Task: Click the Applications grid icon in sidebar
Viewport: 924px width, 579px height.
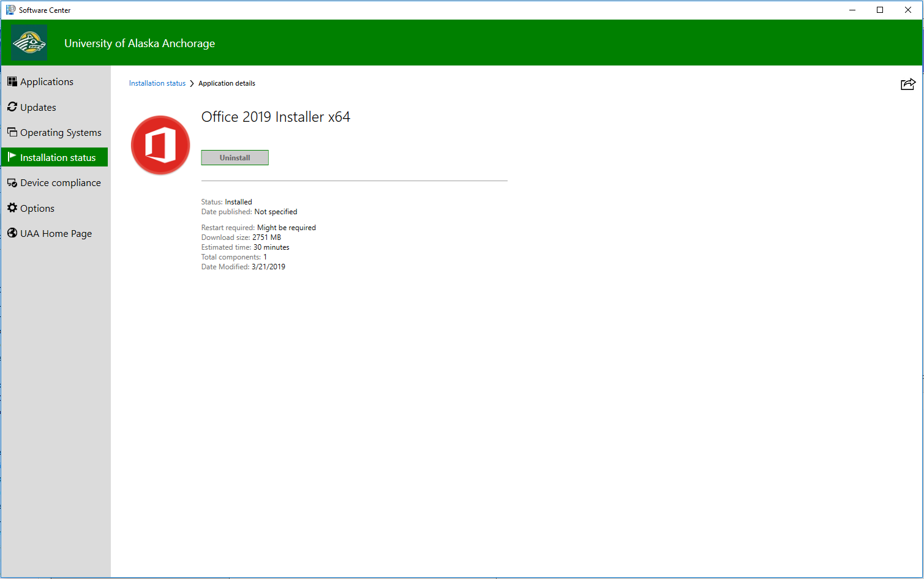Action: pyautogui.click(x=12, y=81)
